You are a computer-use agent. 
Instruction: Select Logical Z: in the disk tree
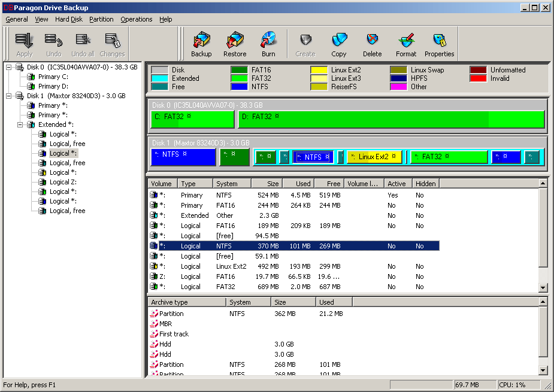pos(63,182)
